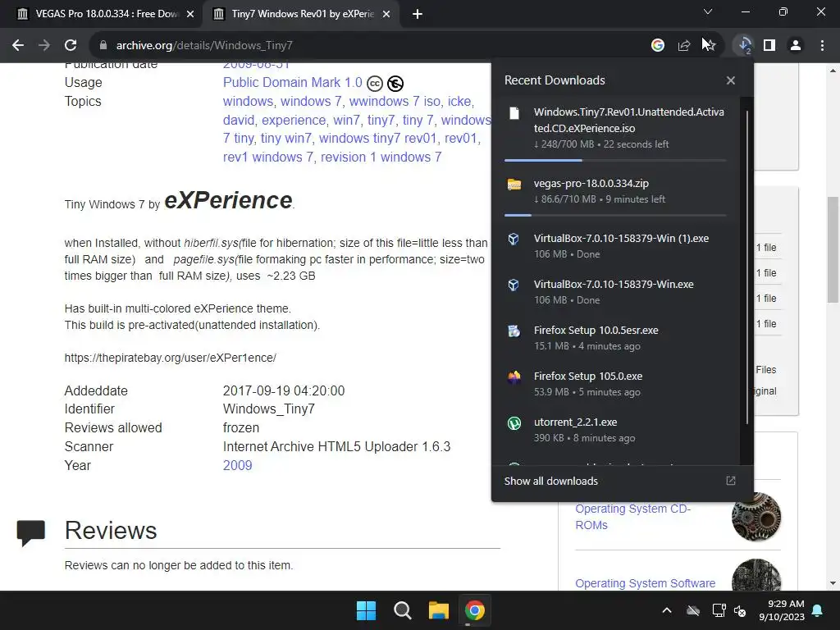Screen dimensions: 840x630
Task: Click the utorrent_2.2.1.exe icon
Action: pyautogui.click(x=514, y=423)
